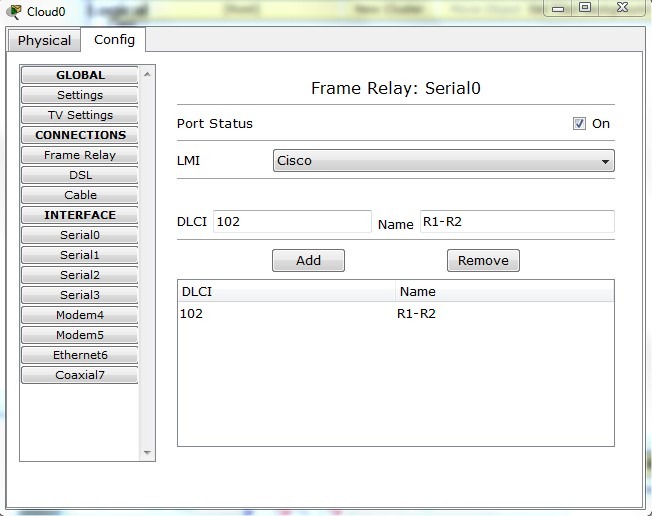Open the LMI type dropdown
This screenshot has width=652, height=516.
point(444,160)
